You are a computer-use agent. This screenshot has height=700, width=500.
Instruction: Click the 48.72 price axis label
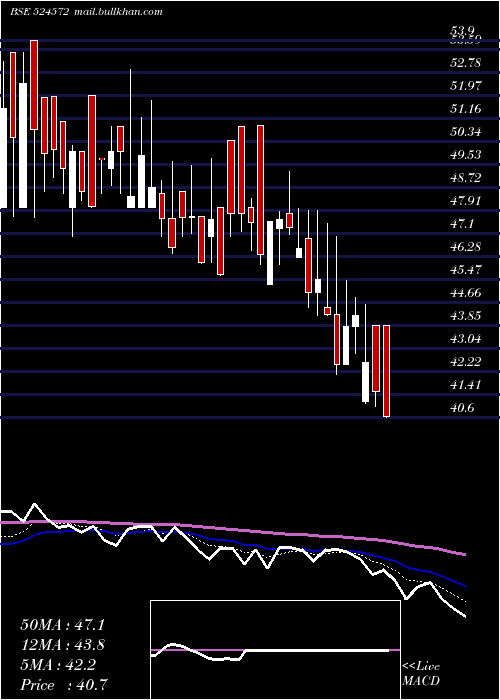tap(466, 178)
